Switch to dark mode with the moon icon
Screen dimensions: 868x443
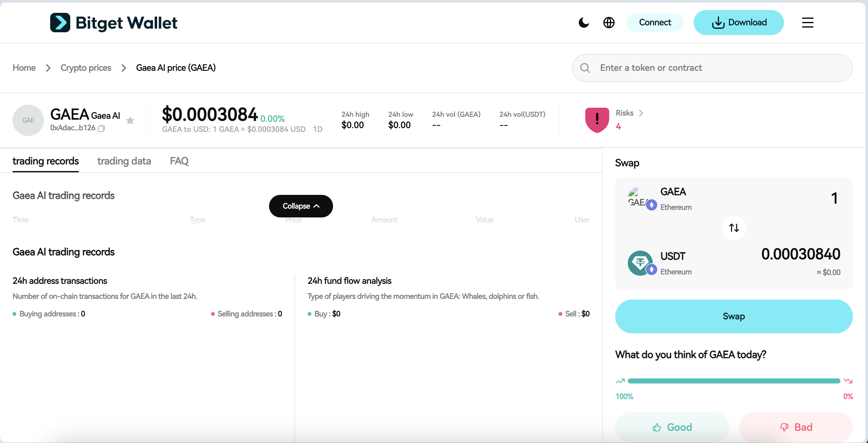click(584, 23)
